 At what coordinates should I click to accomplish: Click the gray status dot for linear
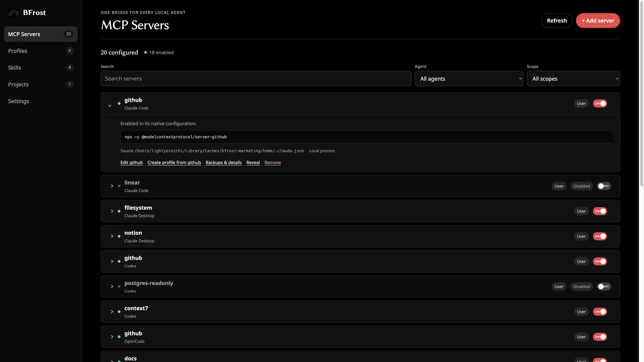click(x=119, y=186)
